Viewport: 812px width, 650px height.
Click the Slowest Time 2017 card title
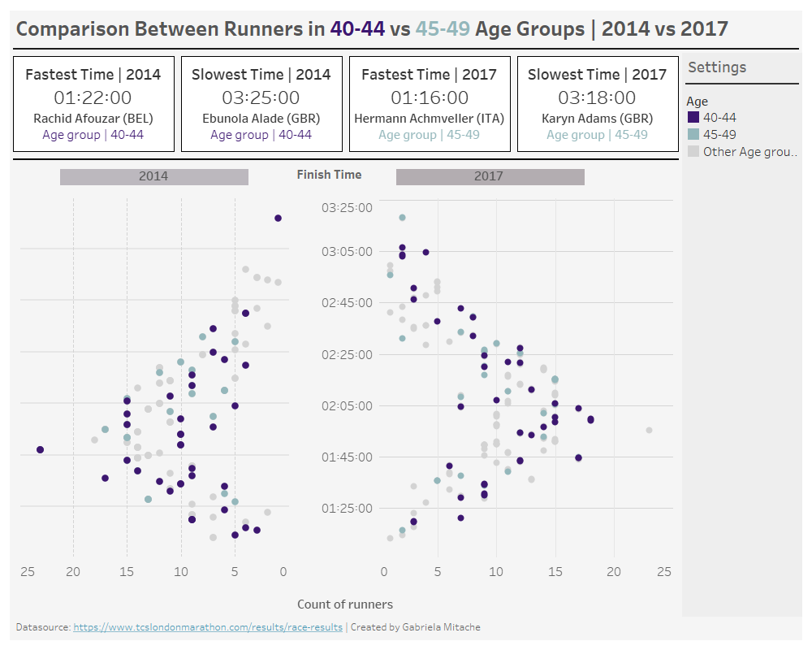597,75
